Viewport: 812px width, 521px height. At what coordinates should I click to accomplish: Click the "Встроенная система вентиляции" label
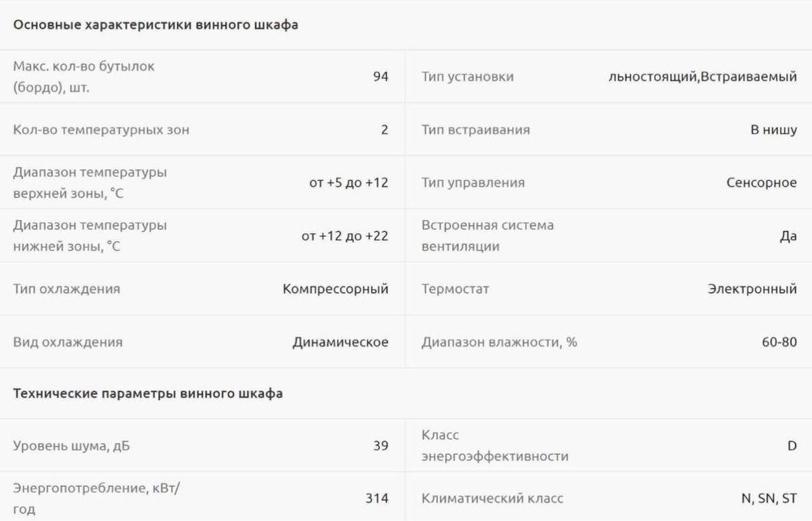click(487, 235)
